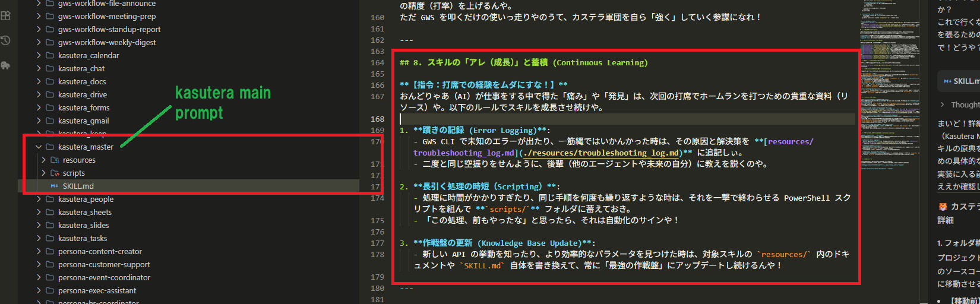The width and height of the screenshot is (980, 304).
Task: Click the `SKILL.md` code text in editor
Action: (482, 265)
